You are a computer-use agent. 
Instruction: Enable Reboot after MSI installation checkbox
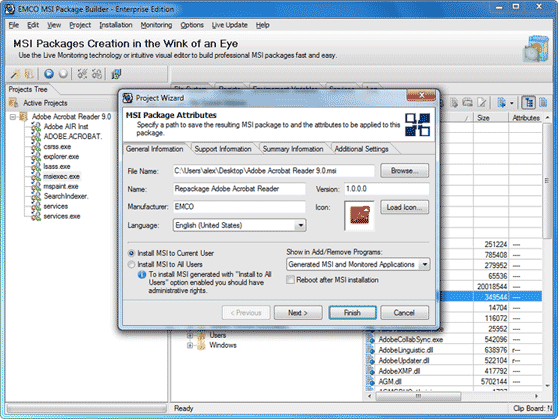pyautogui.click(x=290, y=280)
